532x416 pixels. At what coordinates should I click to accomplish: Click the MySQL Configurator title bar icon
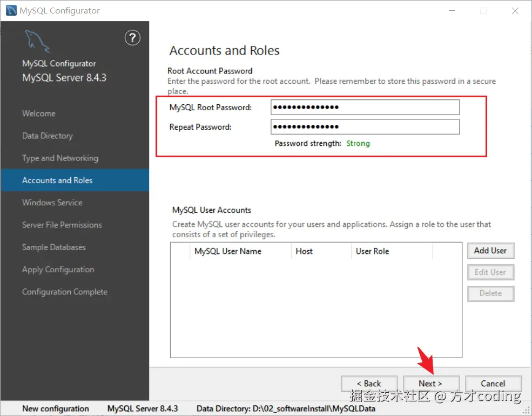tap(11, 10)
